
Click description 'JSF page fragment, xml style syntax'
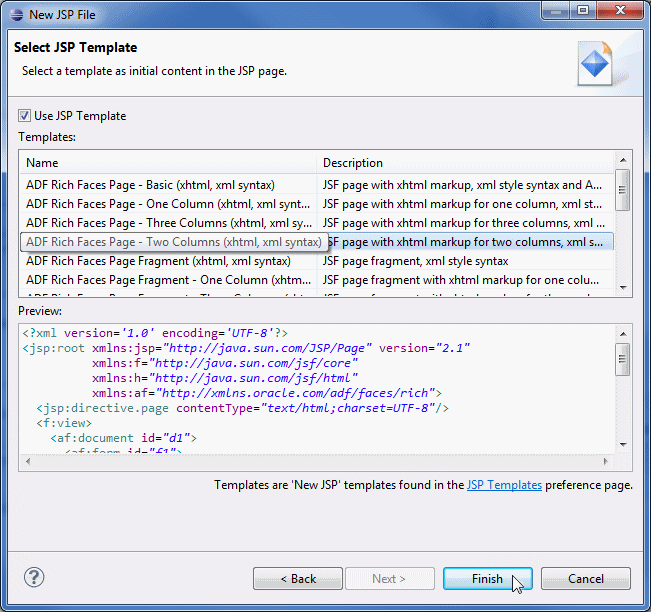click(x=415, y=261)
